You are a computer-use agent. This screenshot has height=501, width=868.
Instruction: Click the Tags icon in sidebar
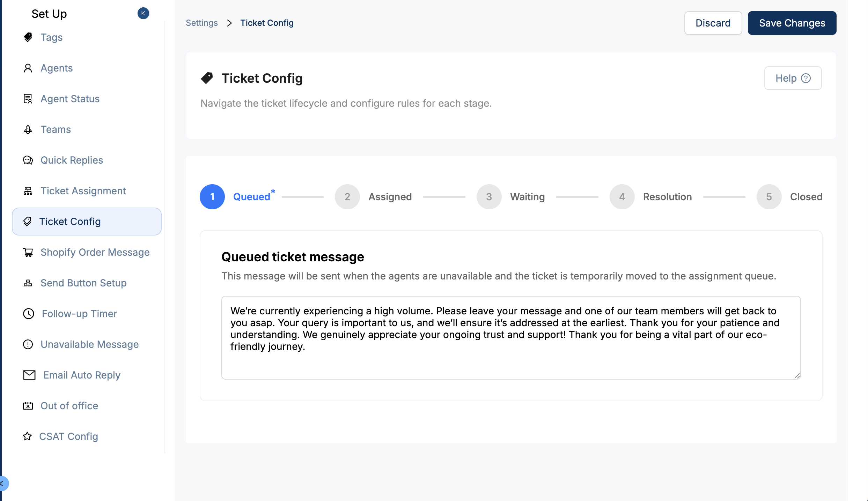point(28,37)
